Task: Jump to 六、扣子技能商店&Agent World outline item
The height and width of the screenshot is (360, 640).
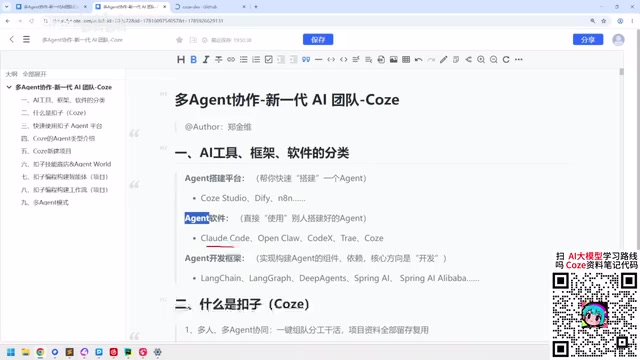Action: [66, 164]
